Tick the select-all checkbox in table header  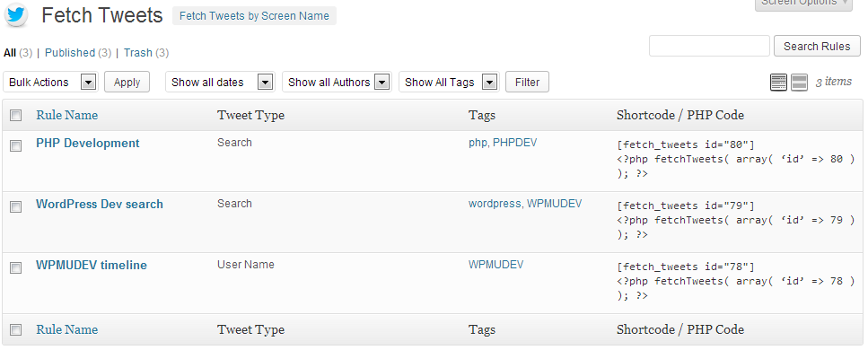pos(16,115)
